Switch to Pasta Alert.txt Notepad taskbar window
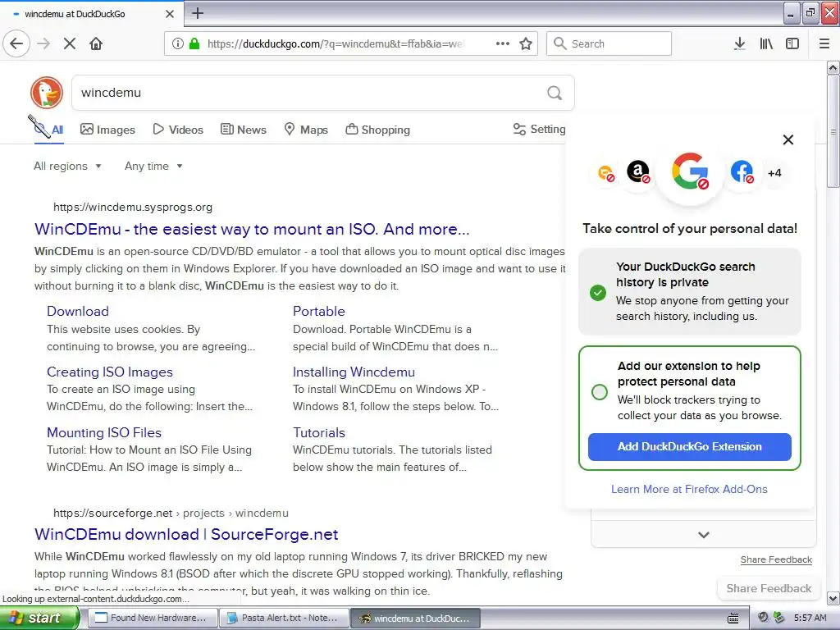Image resolution: width=840 pixels, height=630 pixels. pos(284,618)
